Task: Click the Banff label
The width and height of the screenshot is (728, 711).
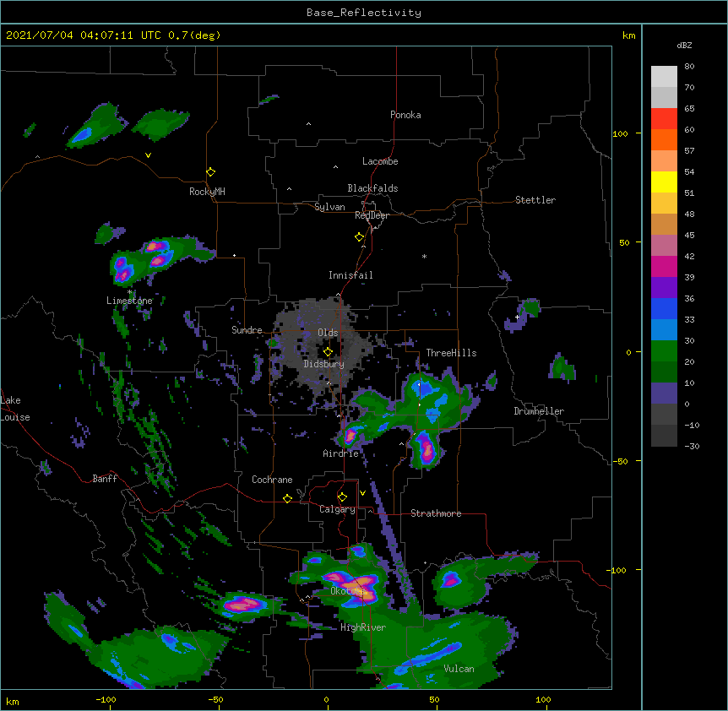Action: (105, 479)
